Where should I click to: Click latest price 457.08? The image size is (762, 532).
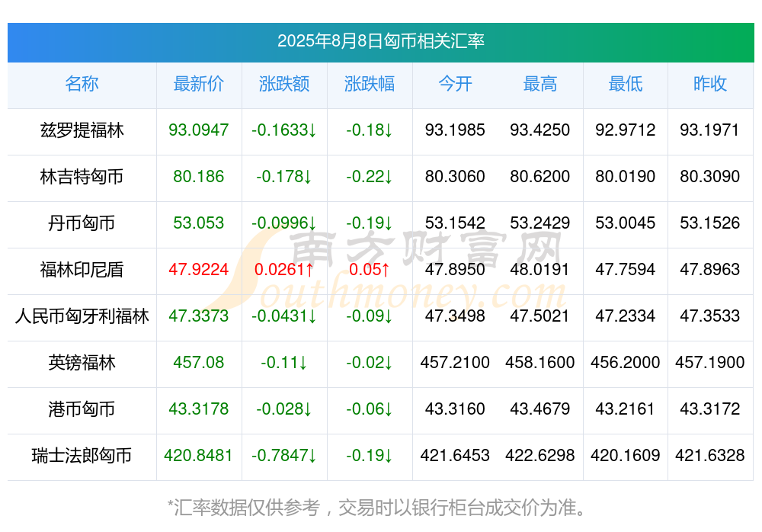pyautogui.click(x=198, y=362)
